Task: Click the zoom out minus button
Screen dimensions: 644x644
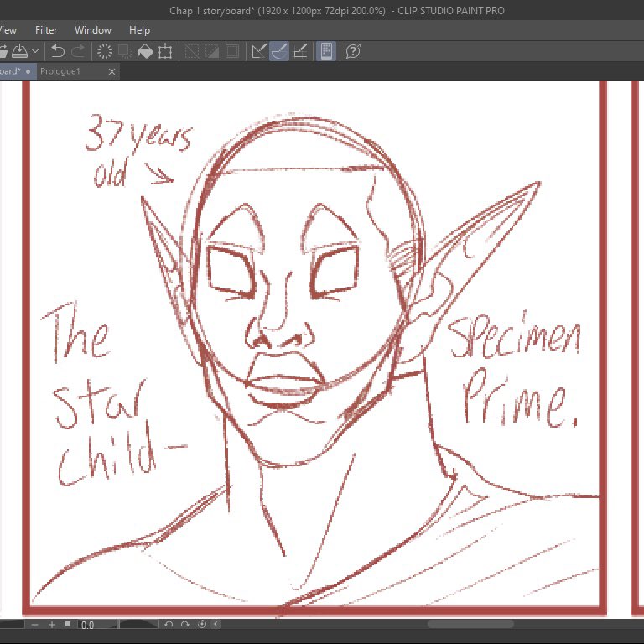Action: click(35, 625)
